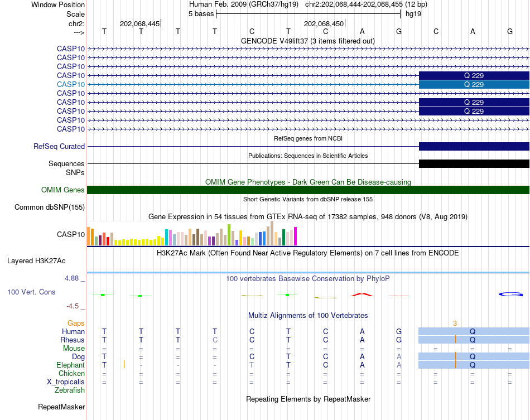
Task: Open the RepeatMasker track label
Action: [61, 407]
